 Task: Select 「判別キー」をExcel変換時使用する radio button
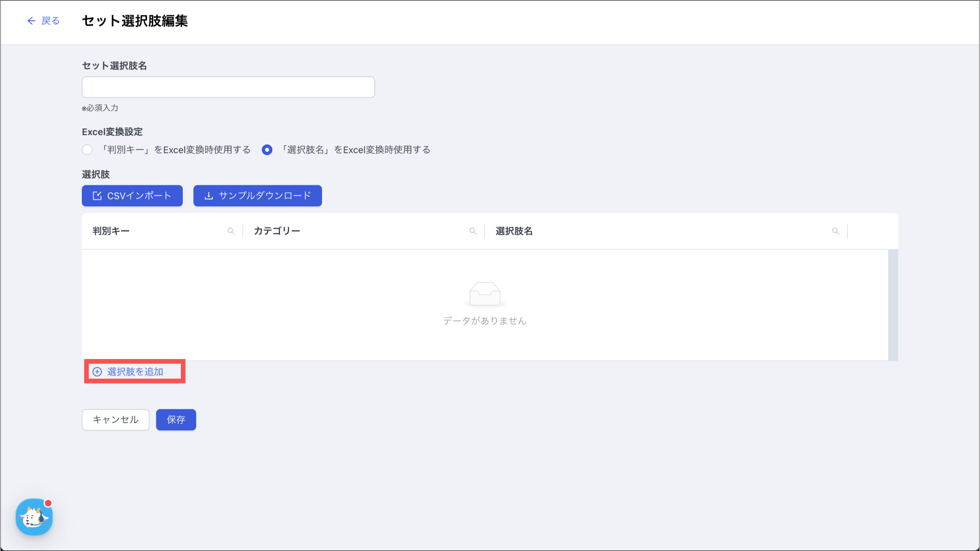point(87,150)
